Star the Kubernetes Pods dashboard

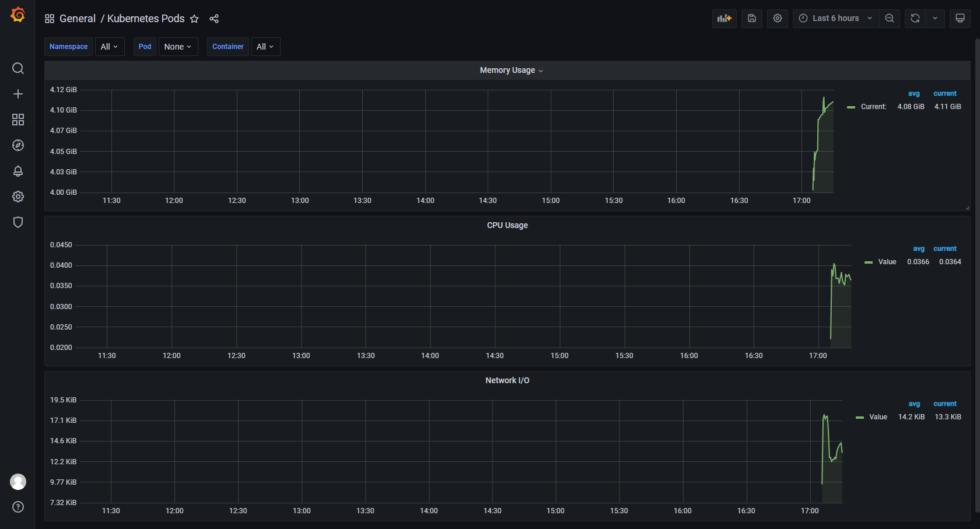click(194, 19)
